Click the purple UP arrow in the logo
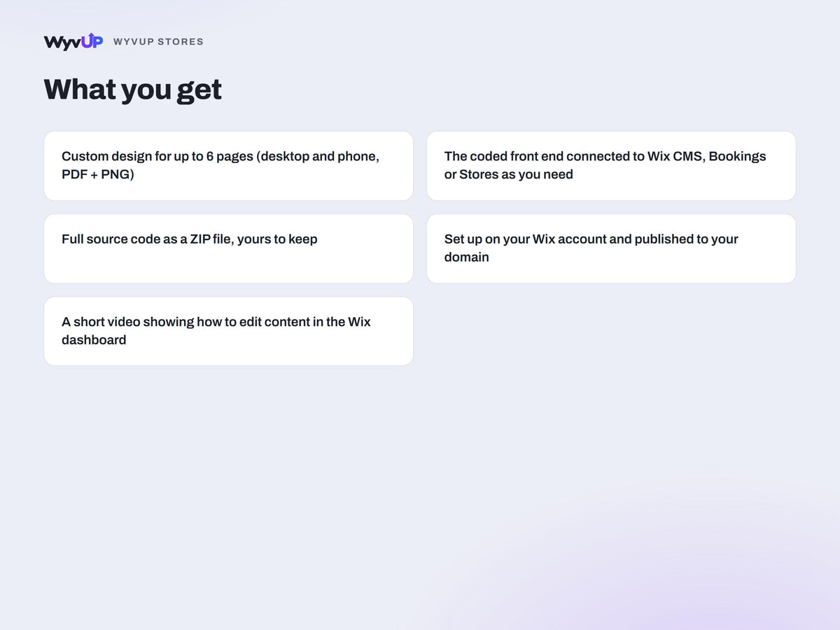840x630 pixels. pos(92,41)
